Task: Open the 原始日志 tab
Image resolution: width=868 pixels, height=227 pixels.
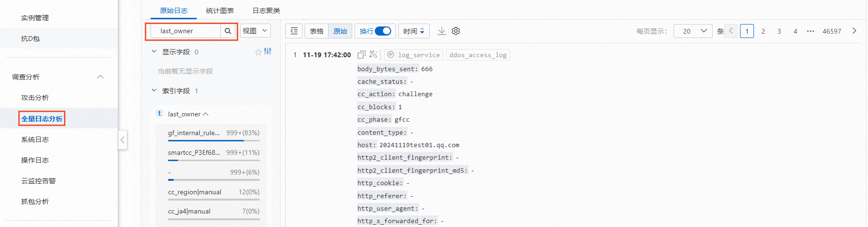Action: coord(174,11)
